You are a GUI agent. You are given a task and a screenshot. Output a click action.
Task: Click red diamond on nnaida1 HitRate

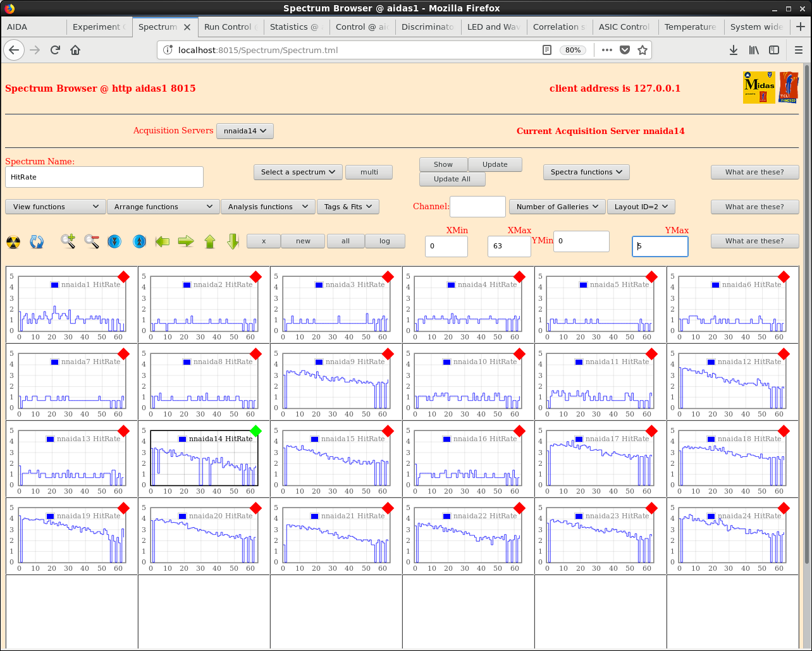coord(123,277)
